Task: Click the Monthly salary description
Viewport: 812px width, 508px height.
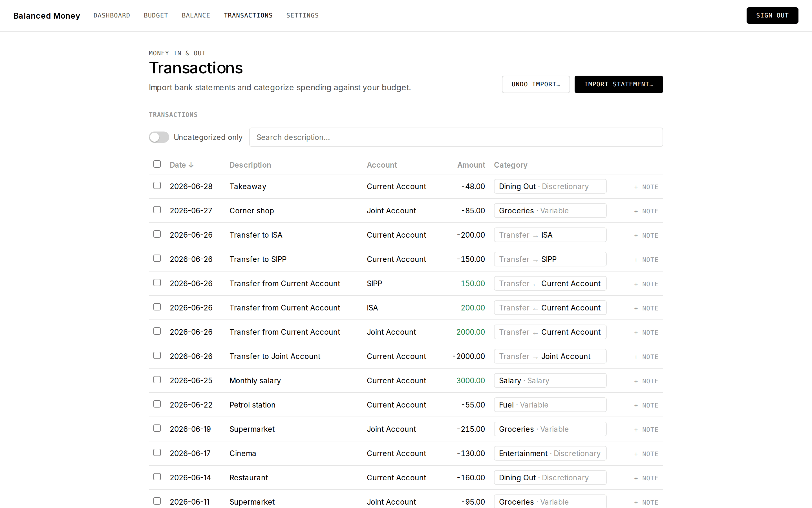Action: click(255, 381)
